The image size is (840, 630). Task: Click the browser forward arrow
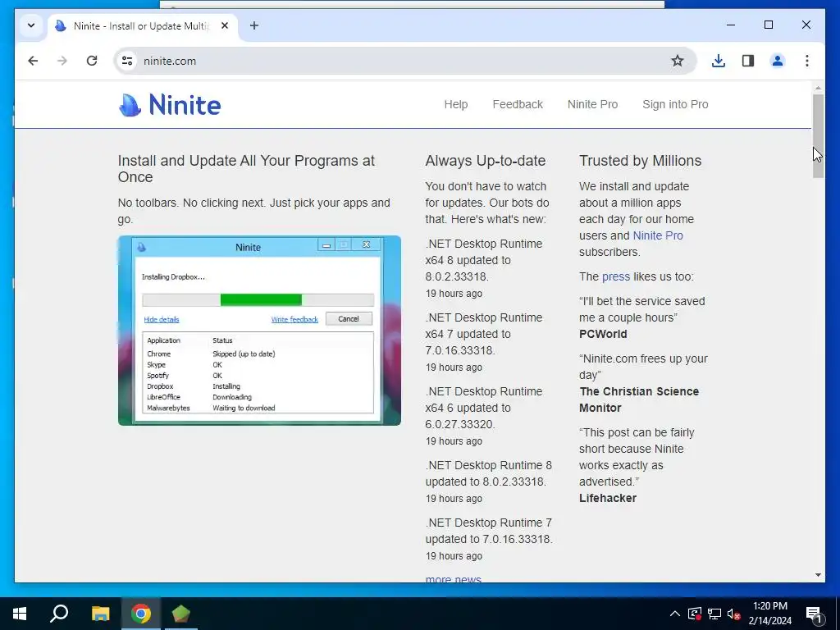(x=62, y=61)
